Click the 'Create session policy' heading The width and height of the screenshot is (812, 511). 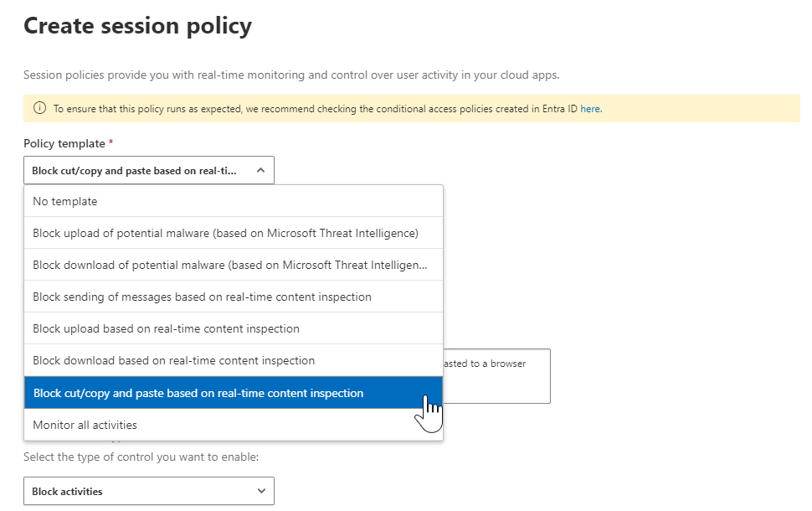click(x=138, y=26)
